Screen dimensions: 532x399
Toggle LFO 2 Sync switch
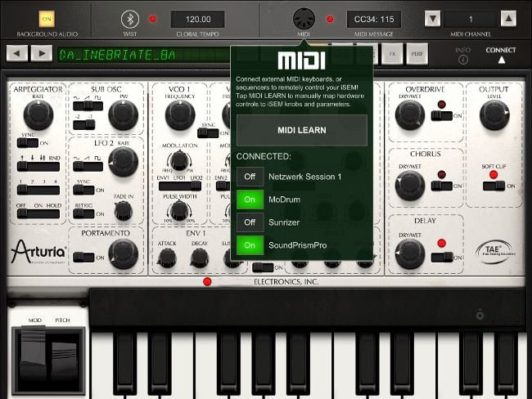(83, 190)
